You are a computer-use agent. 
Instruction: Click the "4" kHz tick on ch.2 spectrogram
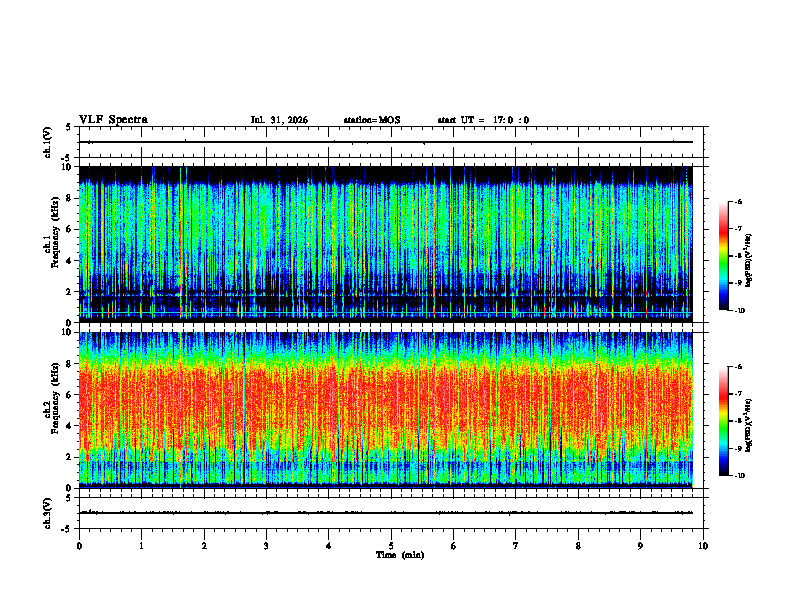click(70, 426)
